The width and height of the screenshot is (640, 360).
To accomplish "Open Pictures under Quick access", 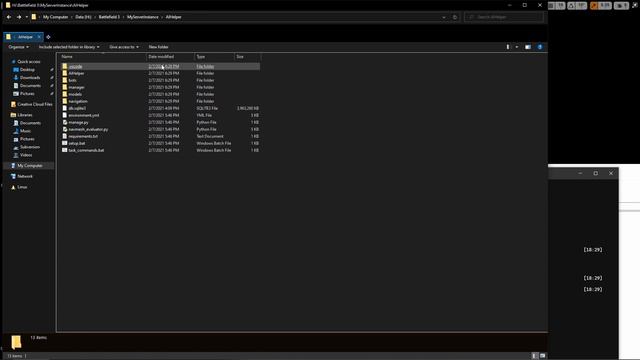I will coord(27,94).
